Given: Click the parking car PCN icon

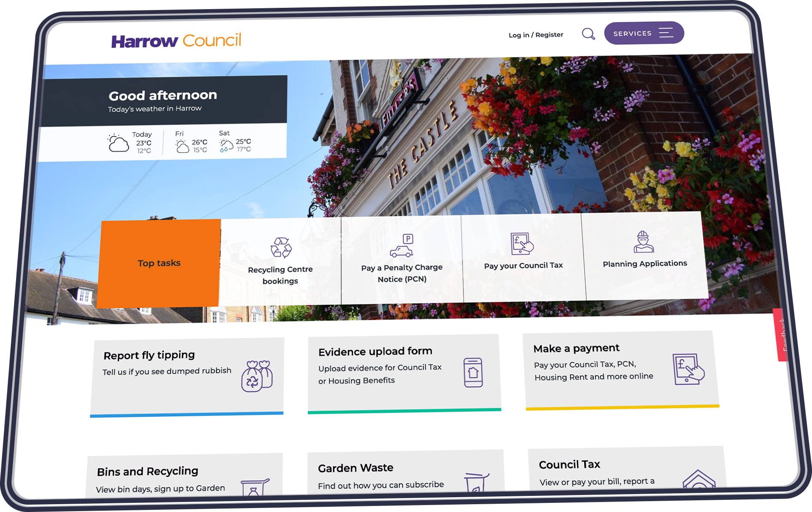Looking at the screenshot, I should [x=402, y=246].
